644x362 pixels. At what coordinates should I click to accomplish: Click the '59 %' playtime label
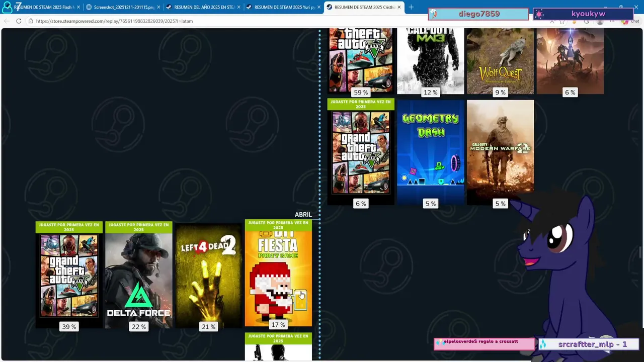[361, 93]
